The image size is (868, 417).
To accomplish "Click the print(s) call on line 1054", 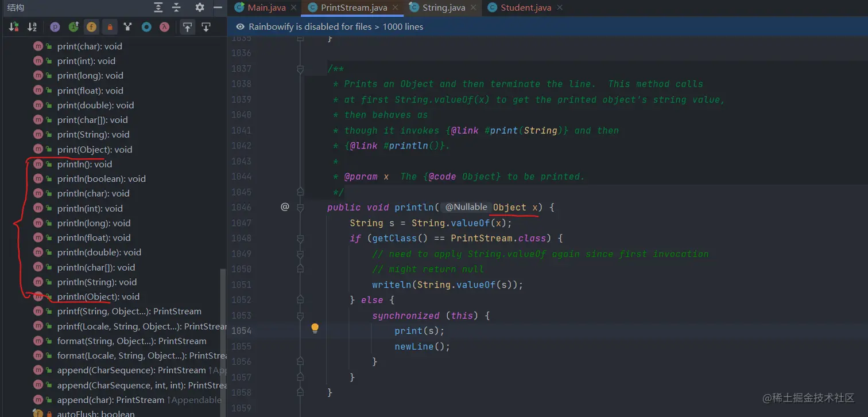I will 420,331.
